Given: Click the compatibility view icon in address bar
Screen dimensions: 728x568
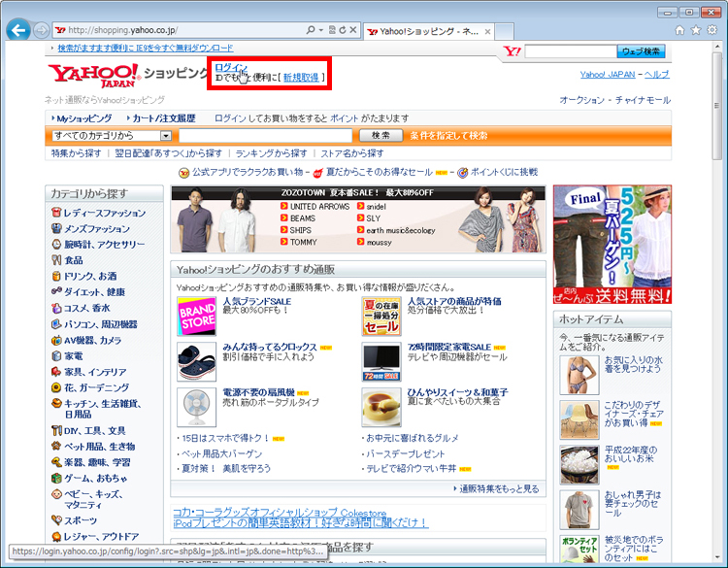Looking at the screenshot, I should 332,30.
